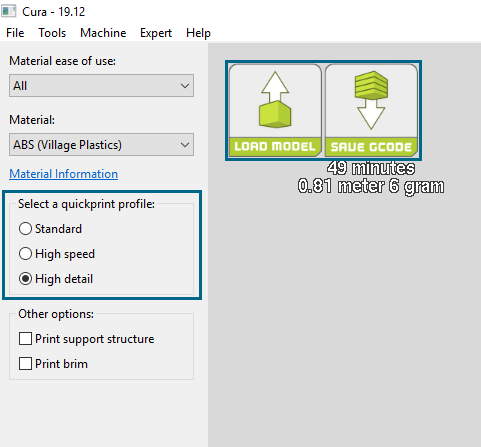Open the Material ease of use dropdown
Image resolution: width=481 pixels, height=447 pixels.
click(101, 86)
